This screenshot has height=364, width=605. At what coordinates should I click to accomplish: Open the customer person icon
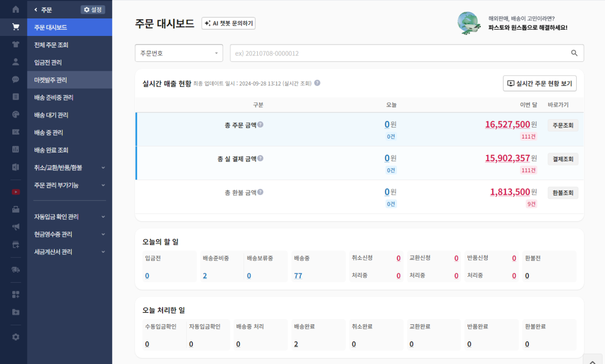[x=16, y=62]
